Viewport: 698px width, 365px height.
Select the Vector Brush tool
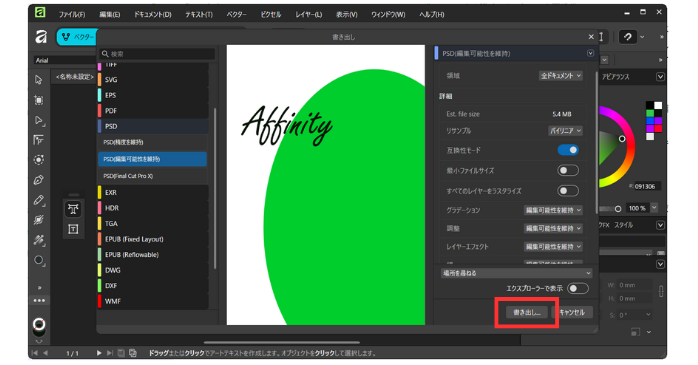(39, 220)
